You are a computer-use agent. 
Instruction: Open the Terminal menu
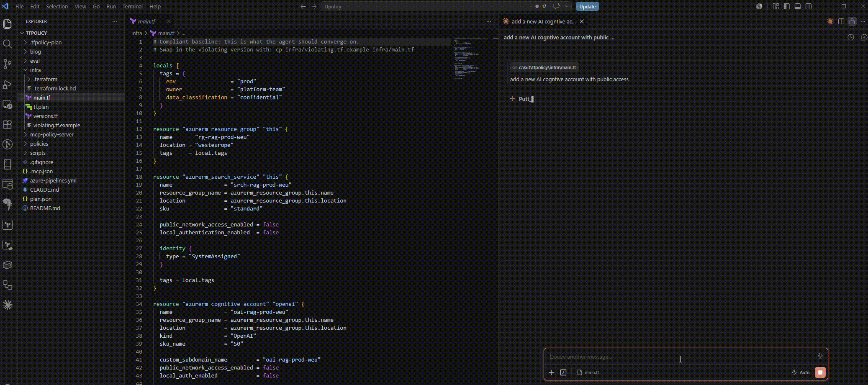[132, 6]
